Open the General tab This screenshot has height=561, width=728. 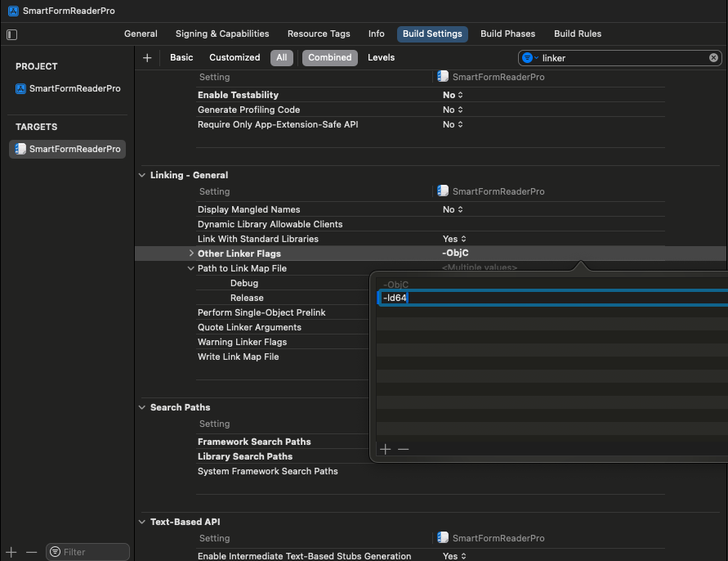pyautogui.click(x=141, y=34)
